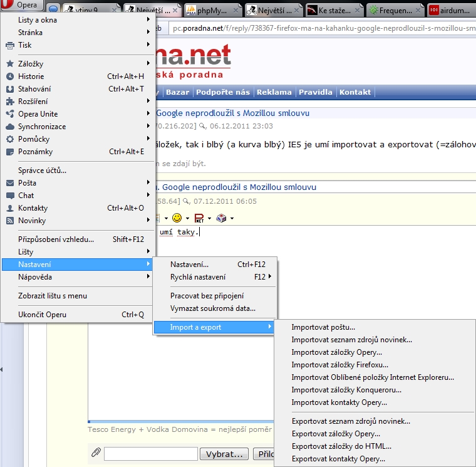Click the person icon beside Kontakty

pos(10,208)
